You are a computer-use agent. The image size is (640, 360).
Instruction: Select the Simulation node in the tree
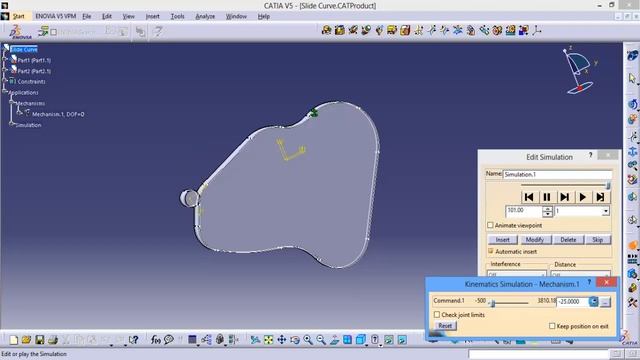point(28,125)
